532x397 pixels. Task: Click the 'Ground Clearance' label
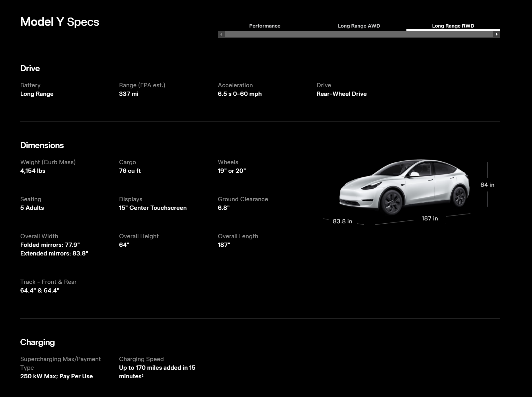[243, 199]
